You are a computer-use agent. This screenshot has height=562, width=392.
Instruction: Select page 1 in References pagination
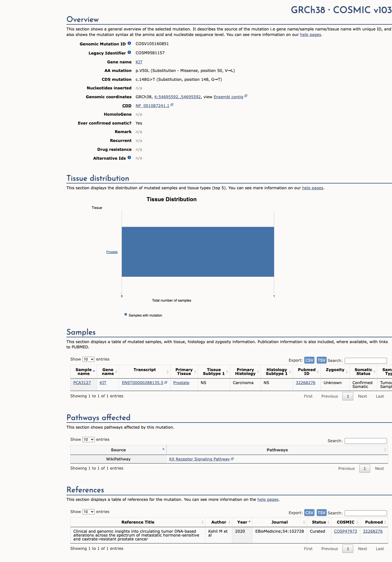[x=348, y=549]
